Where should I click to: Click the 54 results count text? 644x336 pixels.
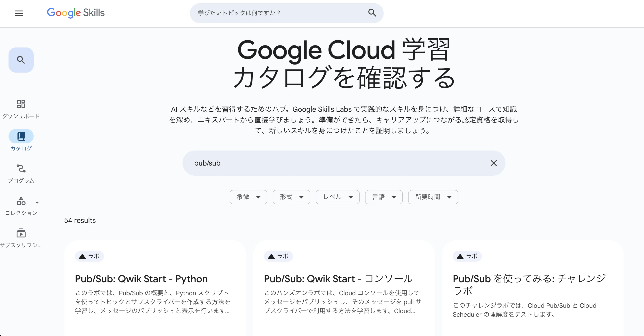click(80, 220)
